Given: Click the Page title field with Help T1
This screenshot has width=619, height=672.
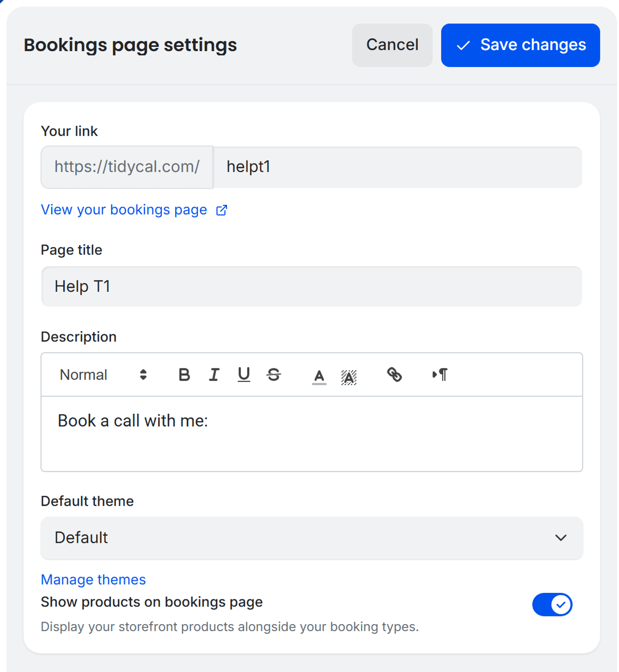Looking at the screenshot, I should pyautogui.click(x=312, y=286).
